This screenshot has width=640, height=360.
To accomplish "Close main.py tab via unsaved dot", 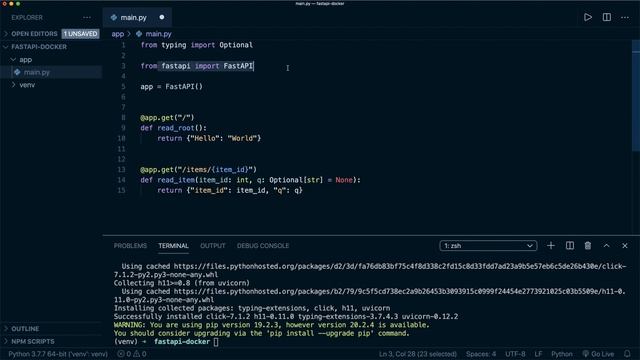I will tap(162, 17).
